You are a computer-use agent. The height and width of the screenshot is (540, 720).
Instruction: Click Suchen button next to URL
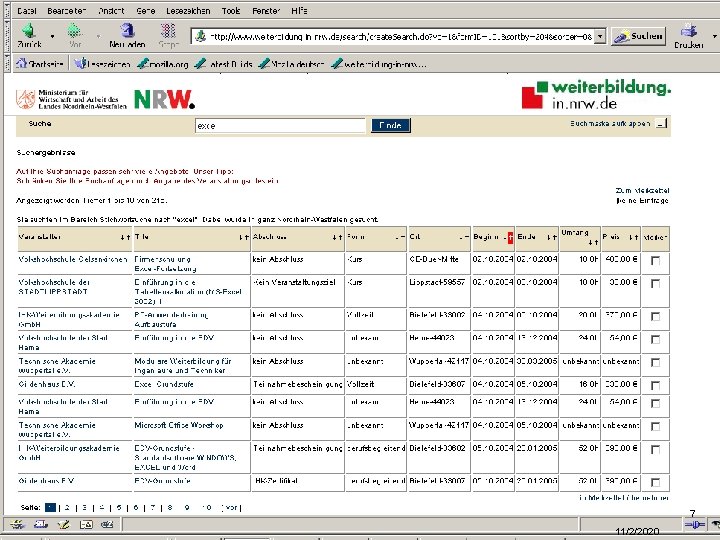[638, 36]
